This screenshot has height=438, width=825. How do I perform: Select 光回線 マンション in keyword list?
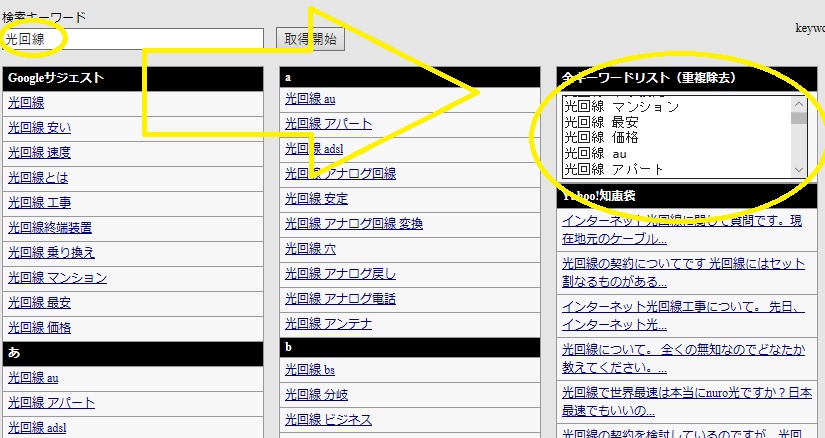621,106
